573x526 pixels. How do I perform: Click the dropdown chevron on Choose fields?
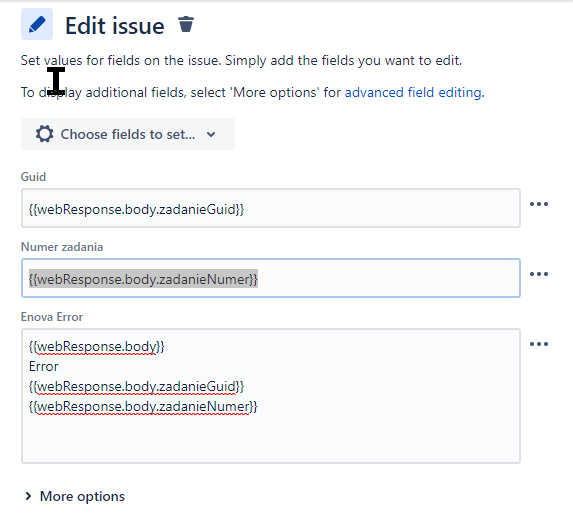211,135
